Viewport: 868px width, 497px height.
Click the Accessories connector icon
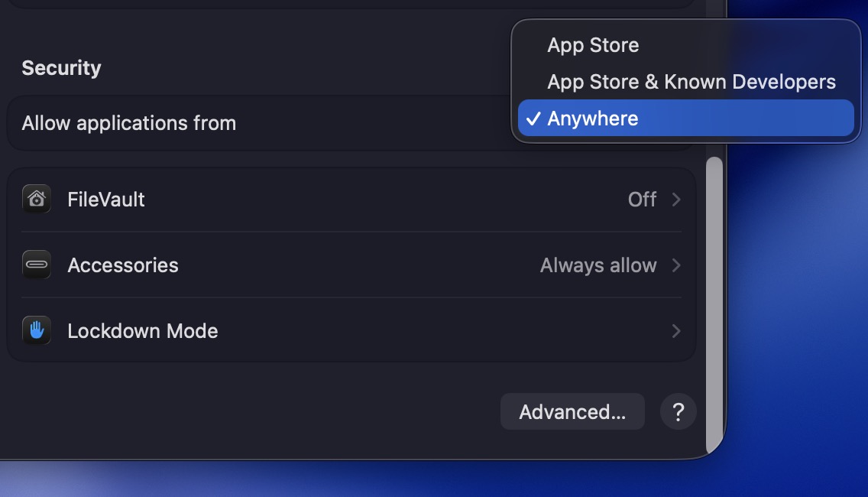[37, 265]
